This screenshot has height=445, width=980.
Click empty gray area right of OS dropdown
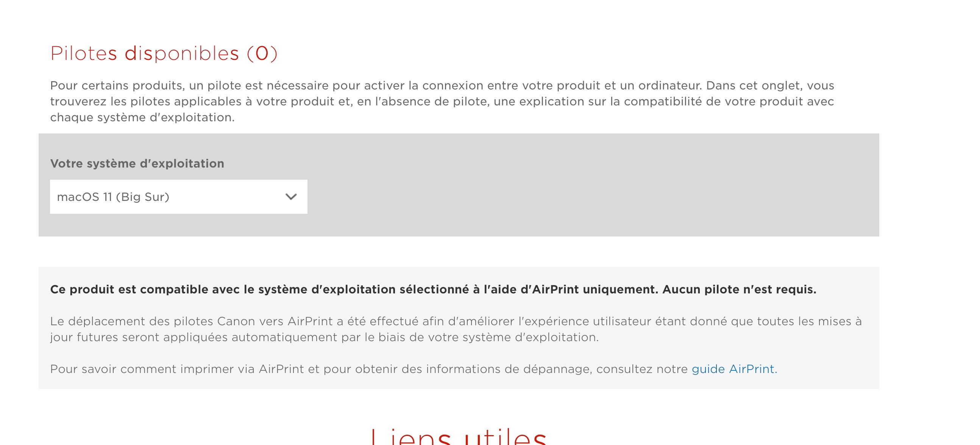571,190
